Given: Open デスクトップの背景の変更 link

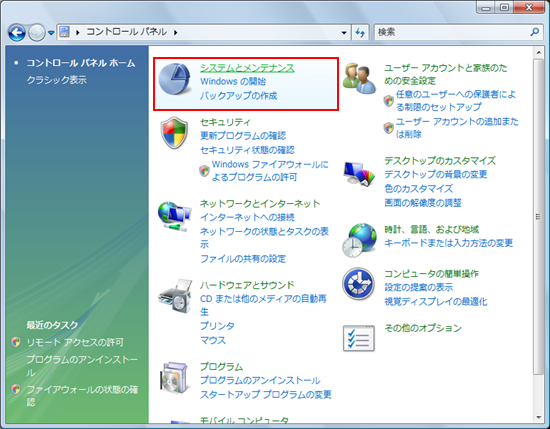Looking at the screenshot, I should (436, 174).
